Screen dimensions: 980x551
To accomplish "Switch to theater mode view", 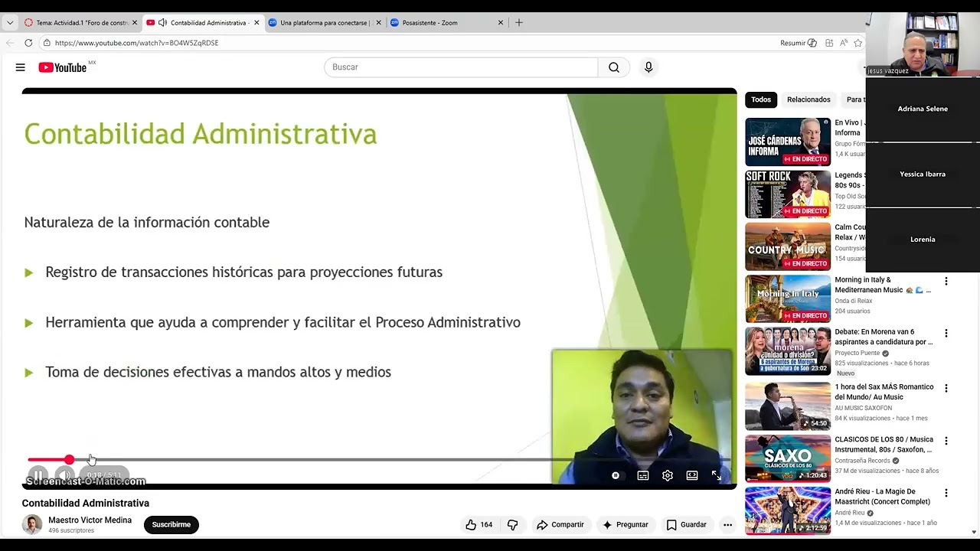I will click(692, 475).
